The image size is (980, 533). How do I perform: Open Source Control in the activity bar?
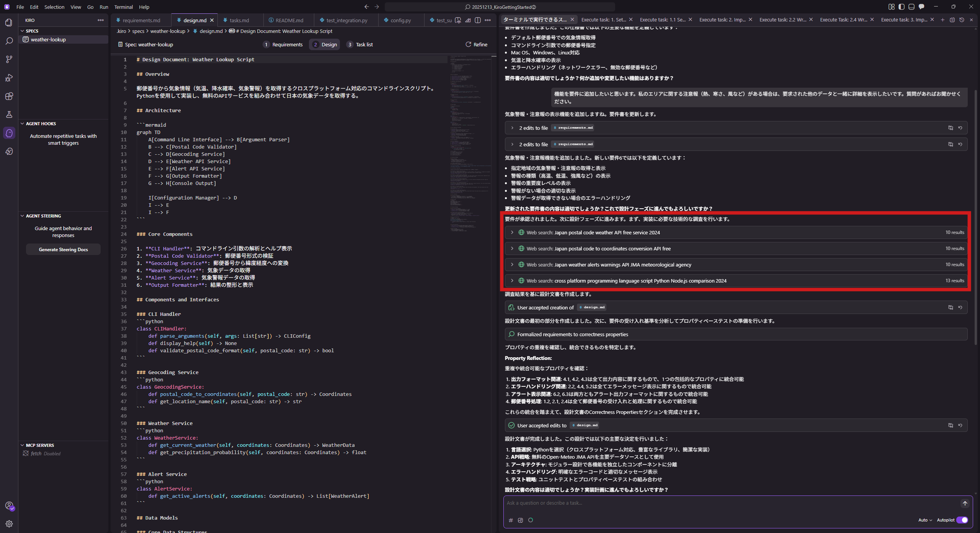tap(9, 59)
